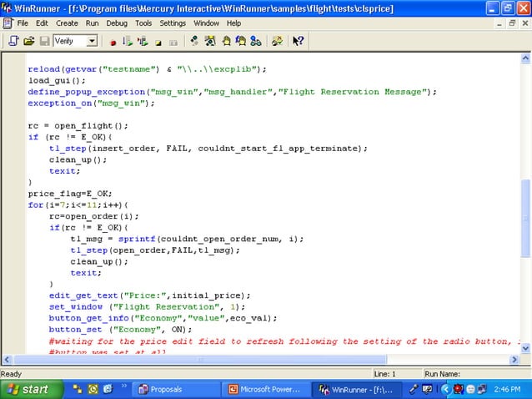Click the "Run Name:" status bar entry
Screen dimensions: 532x399
coord(442,374)
